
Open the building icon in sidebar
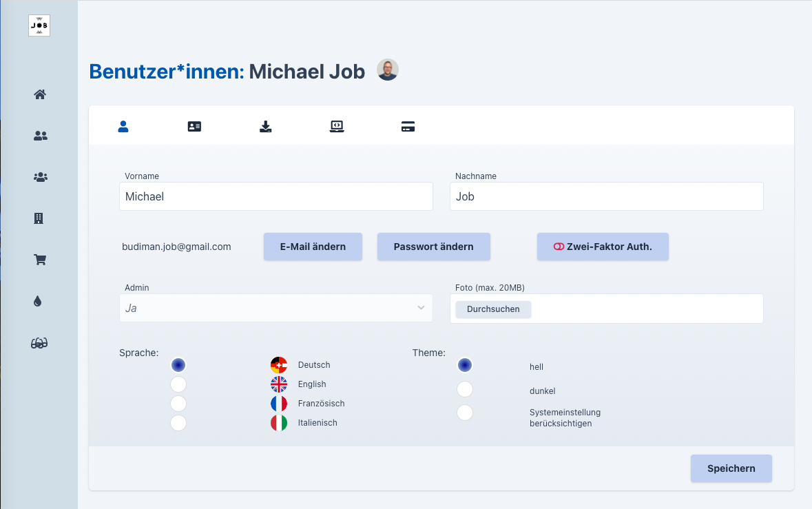point(39,218)
